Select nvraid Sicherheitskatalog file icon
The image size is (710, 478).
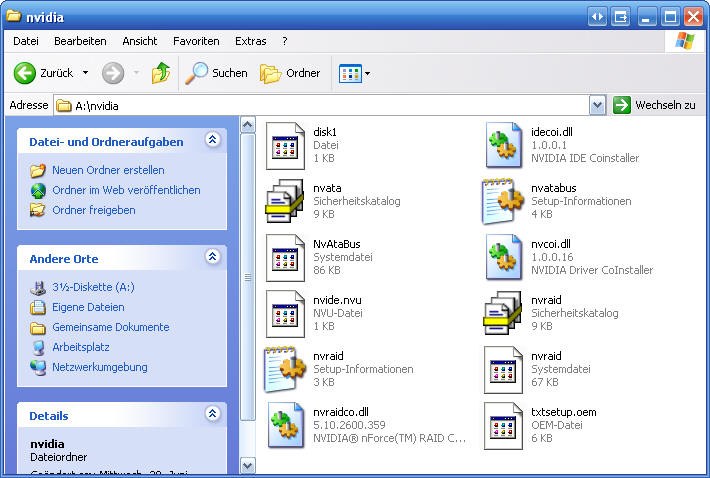[x=503, y=313]
